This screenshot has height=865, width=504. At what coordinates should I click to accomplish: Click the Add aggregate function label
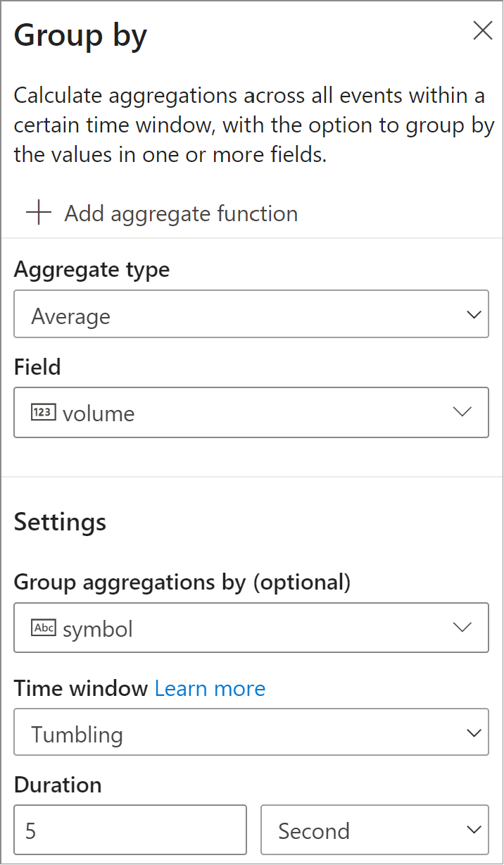coord(181,213)
